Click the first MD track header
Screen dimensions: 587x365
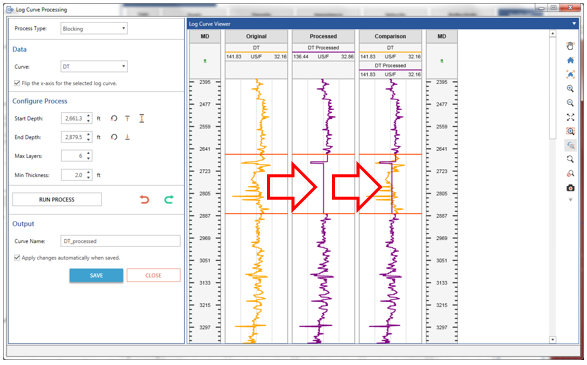coord(205,36)
